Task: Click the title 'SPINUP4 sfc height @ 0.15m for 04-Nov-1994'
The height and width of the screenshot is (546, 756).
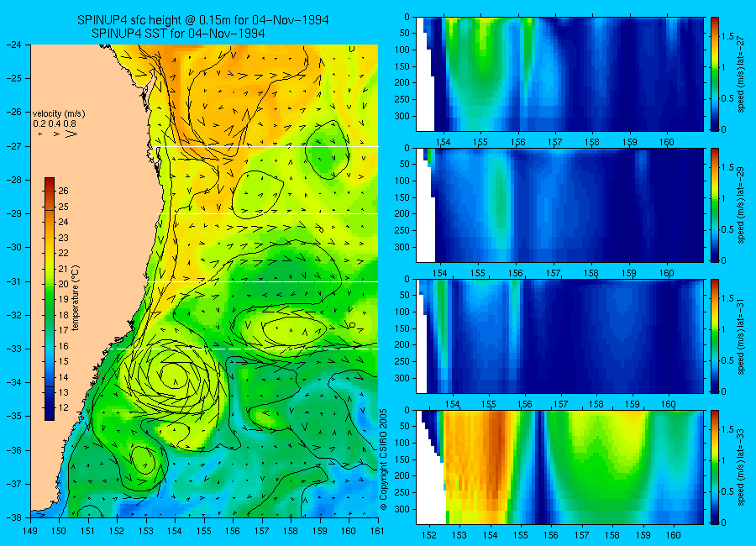Action: point(203,20)
